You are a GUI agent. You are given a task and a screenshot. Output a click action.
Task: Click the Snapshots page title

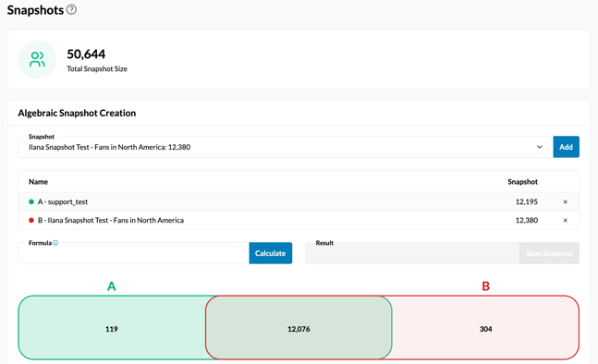click(35, 10)
